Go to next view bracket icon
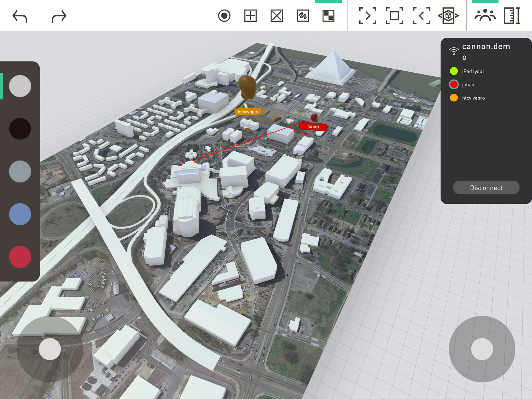Image resolution: width=532 pixels, height=399 pixels. tap(368, 16)
